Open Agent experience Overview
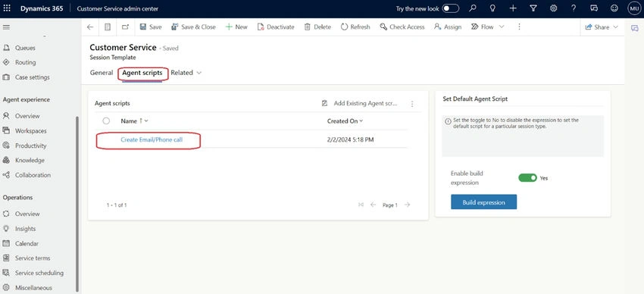This screenshot has height=294, width=644. click(x=27, y=116)
